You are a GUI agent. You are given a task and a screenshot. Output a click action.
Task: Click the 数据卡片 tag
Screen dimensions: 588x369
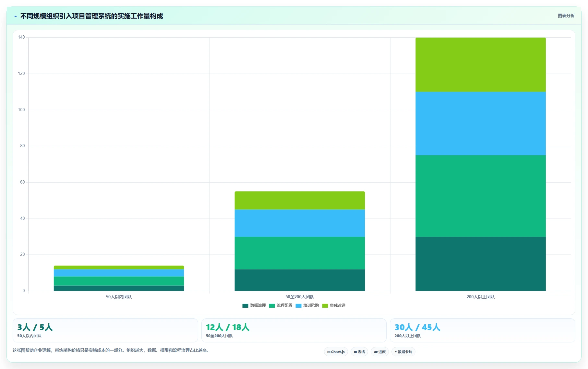pos(403,352)
